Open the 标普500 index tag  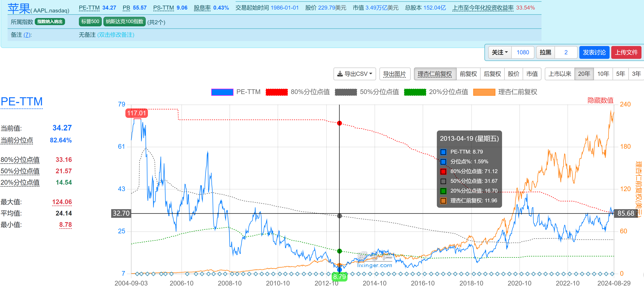pos(90,21)
